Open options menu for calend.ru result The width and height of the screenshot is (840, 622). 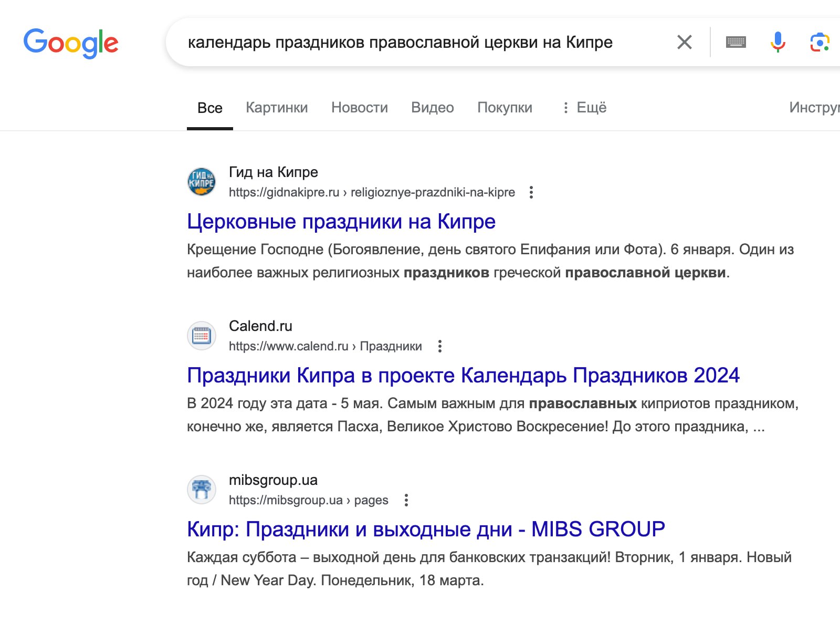pyautogui.click(x=440, y=346)
